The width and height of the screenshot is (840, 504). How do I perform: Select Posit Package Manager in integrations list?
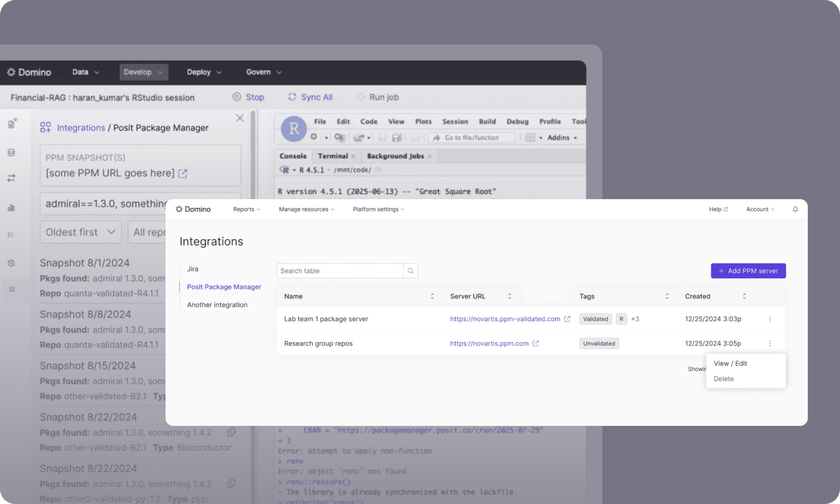(224, 287)
